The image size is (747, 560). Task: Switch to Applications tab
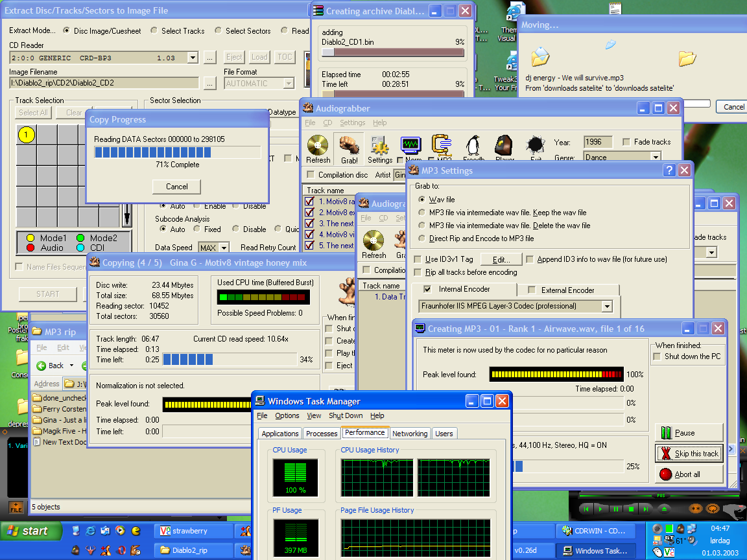[x=280, y=434]
